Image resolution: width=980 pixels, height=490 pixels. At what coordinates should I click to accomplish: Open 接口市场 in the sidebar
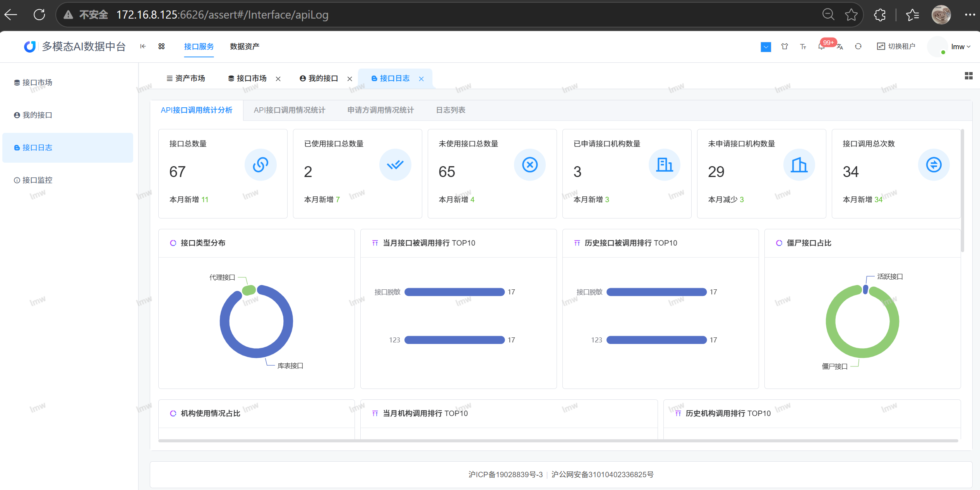[x=68, y=83]
